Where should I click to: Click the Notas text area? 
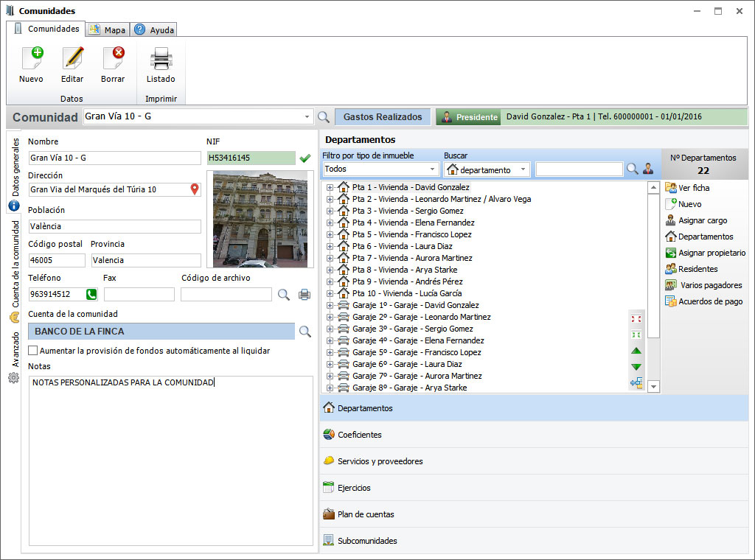[171, 461]
